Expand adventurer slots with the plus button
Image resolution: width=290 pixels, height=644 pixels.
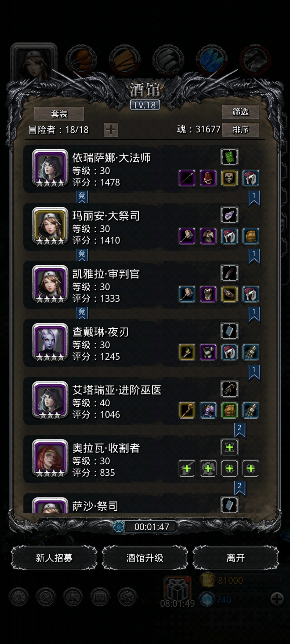111,130
